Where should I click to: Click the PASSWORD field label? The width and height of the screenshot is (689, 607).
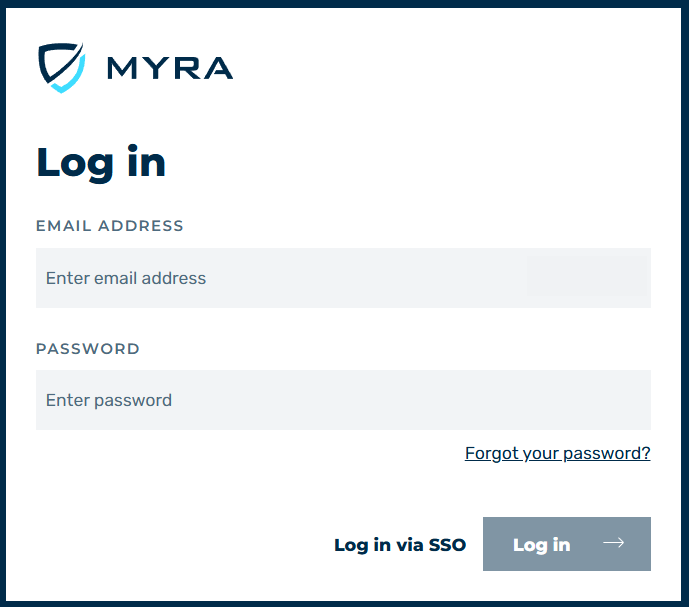click(88, 349)
